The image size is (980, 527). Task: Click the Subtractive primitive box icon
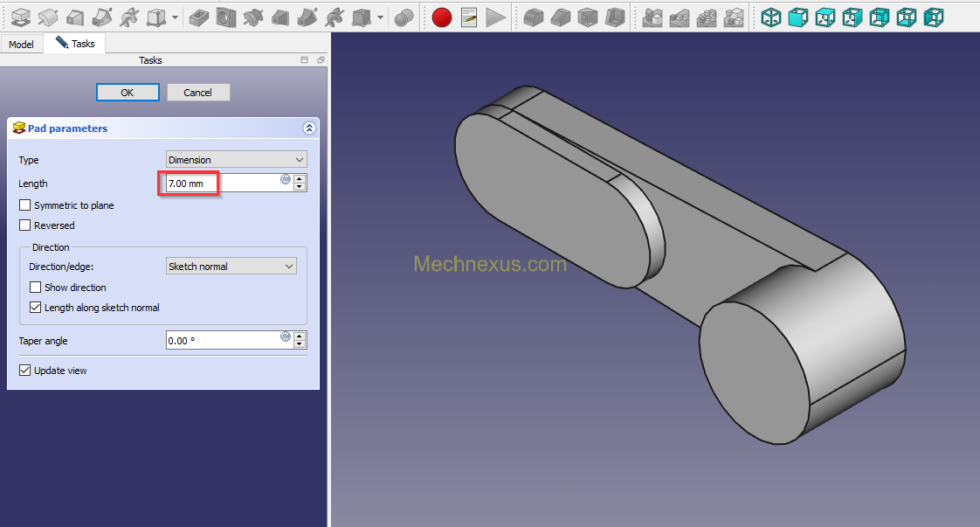(362, 17)
